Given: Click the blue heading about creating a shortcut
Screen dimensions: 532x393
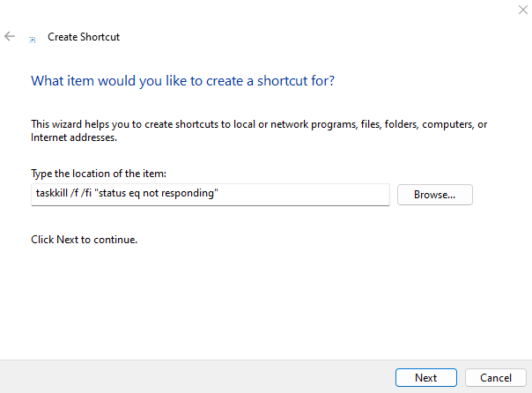Looking at the screenshot, I should click(x=182, y=81).
